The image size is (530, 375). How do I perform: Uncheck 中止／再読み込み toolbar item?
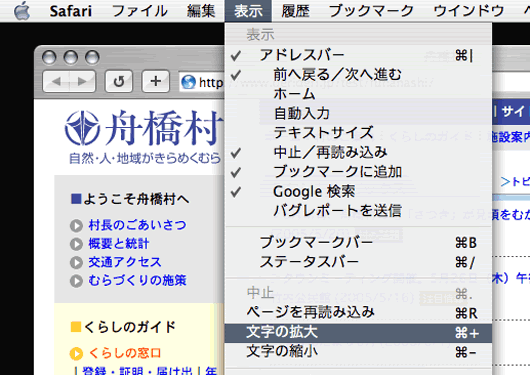click(358, 152)
